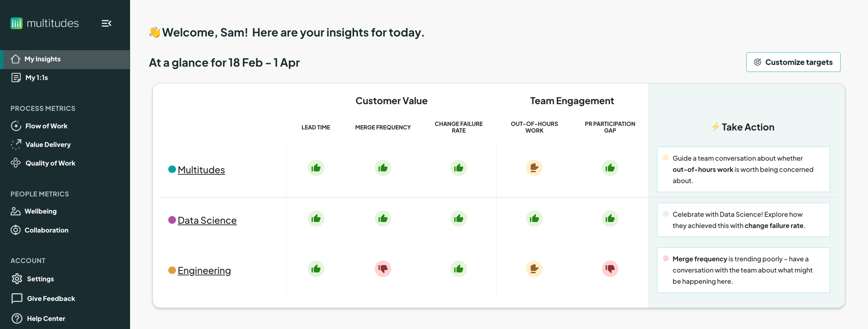The image size is (868, 329).
Task: Open Engineering's merge frequency thumbs-down icon
Action: (x=383, y=269)
